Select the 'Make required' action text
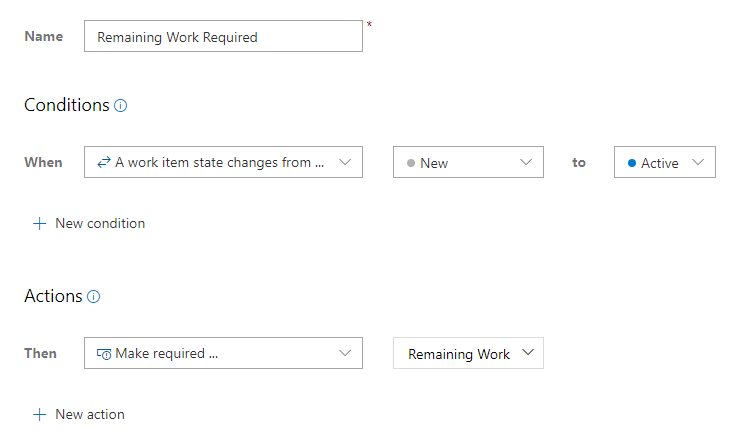Viewport: 731px width, 438px height. tap(166, 353)
